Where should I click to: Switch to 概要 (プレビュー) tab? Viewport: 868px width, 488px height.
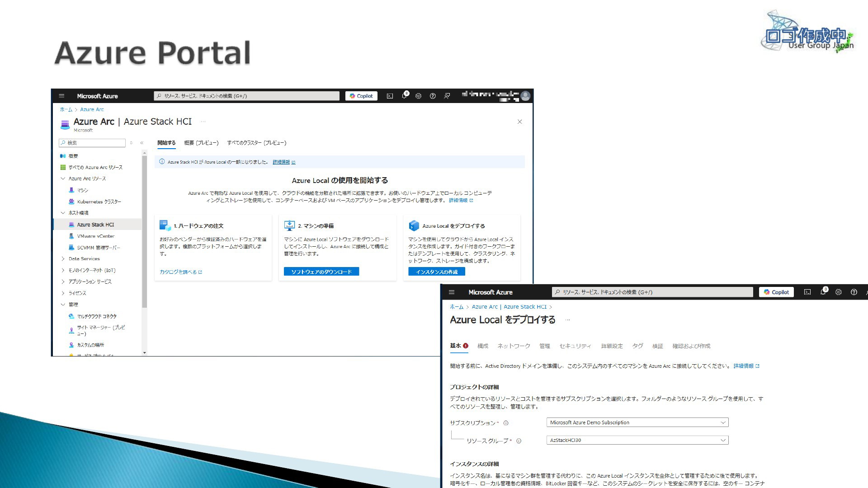pyautogui.click(x=201, y=143)
